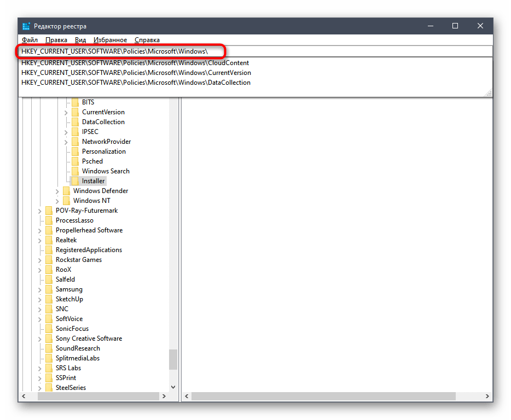Screen dimensions: 511x420
Task: Select the Personalization key in tree
Action: (103, 151)
